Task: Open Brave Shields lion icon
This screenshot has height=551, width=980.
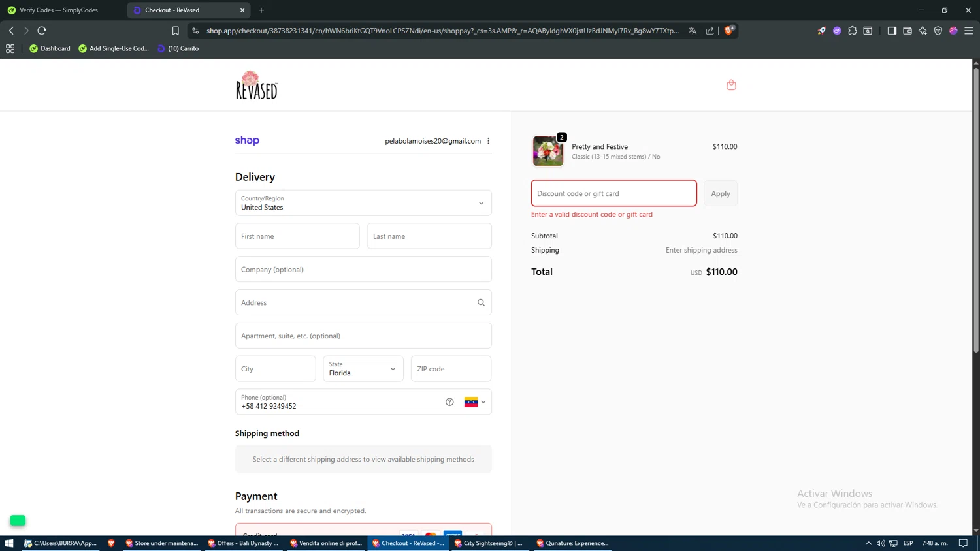Action: (x=729, y=30)
